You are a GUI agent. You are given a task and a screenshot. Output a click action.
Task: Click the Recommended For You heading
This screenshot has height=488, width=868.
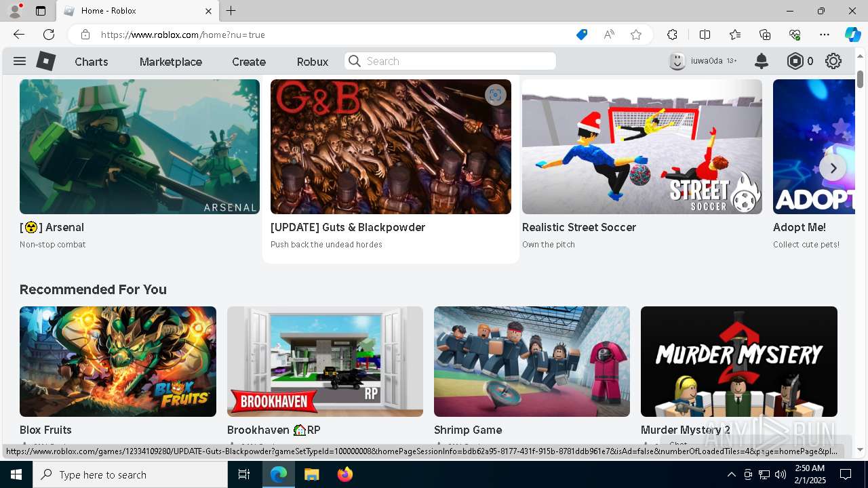tap(93, 289)
